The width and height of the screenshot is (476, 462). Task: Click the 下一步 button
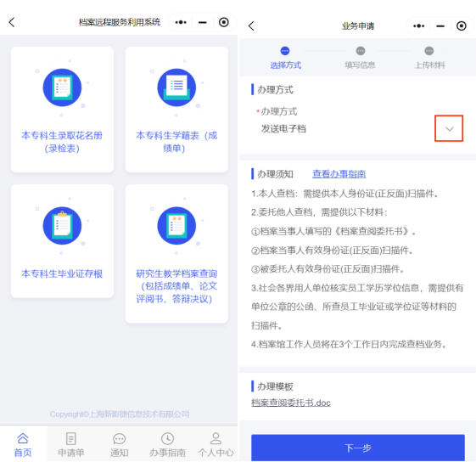pos(358,448)
